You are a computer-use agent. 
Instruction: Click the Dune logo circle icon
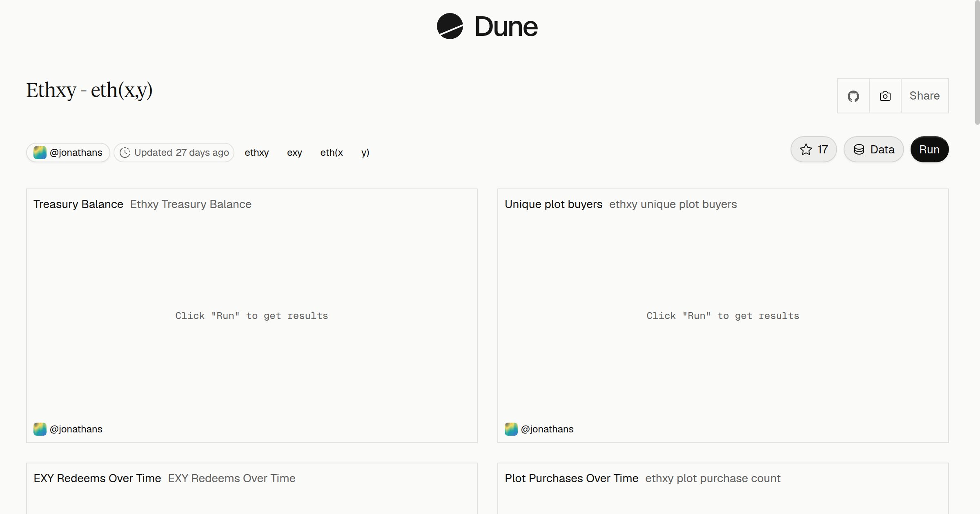[x=450, y=26]
